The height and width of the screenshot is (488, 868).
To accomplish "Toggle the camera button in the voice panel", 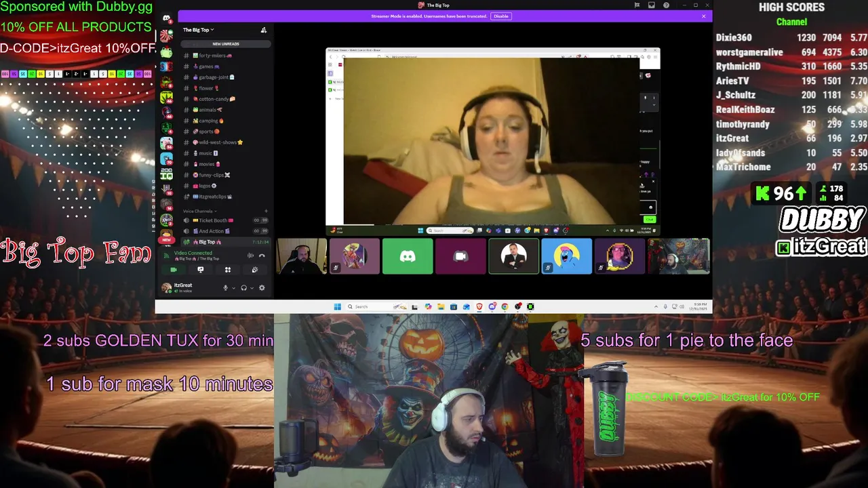I will (x=173, y=270).
